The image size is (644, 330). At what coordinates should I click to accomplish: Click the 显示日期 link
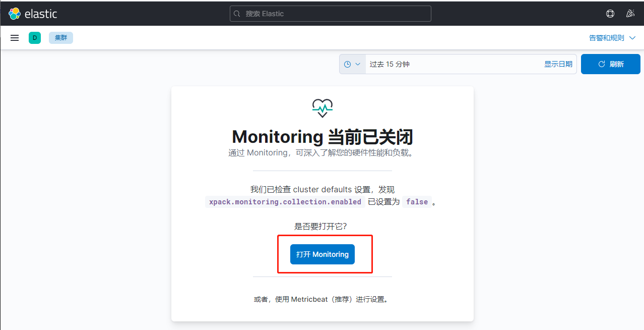(558, 64)
